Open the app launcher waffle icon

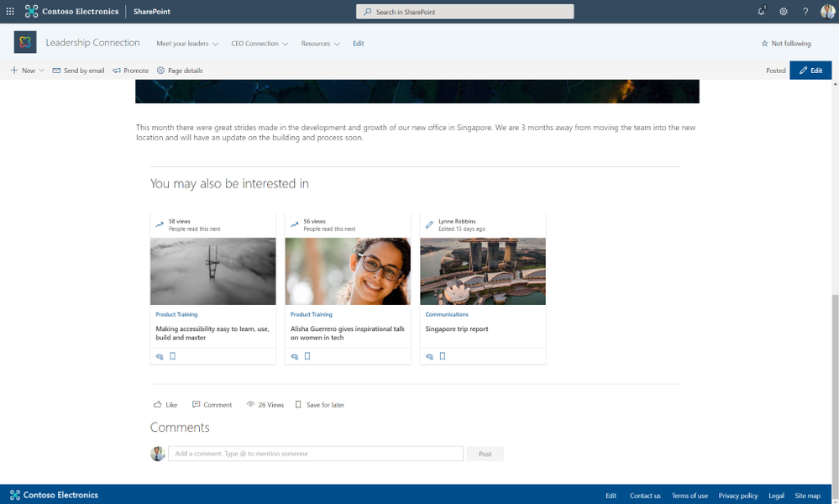[10, 11]
